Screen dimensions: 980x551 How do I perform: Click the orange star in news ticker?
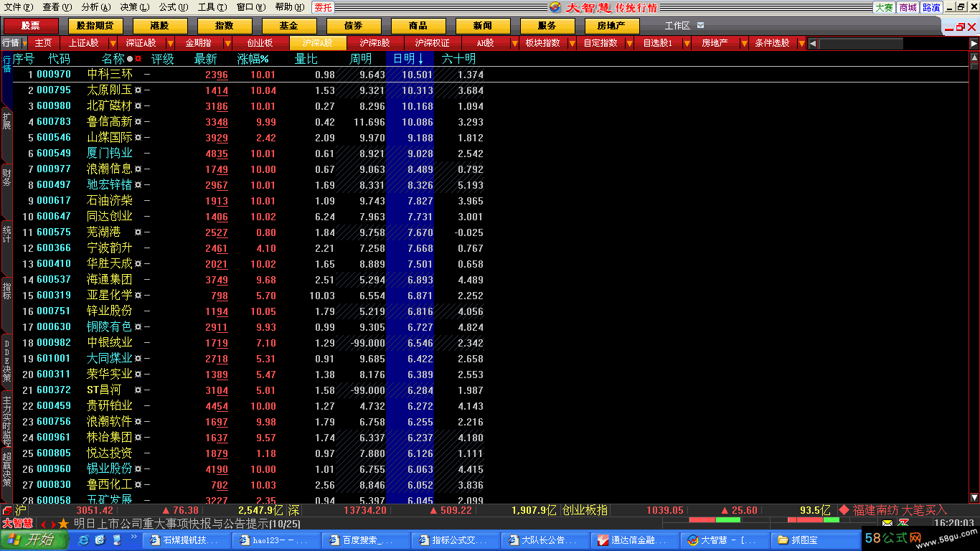(64, 524)
